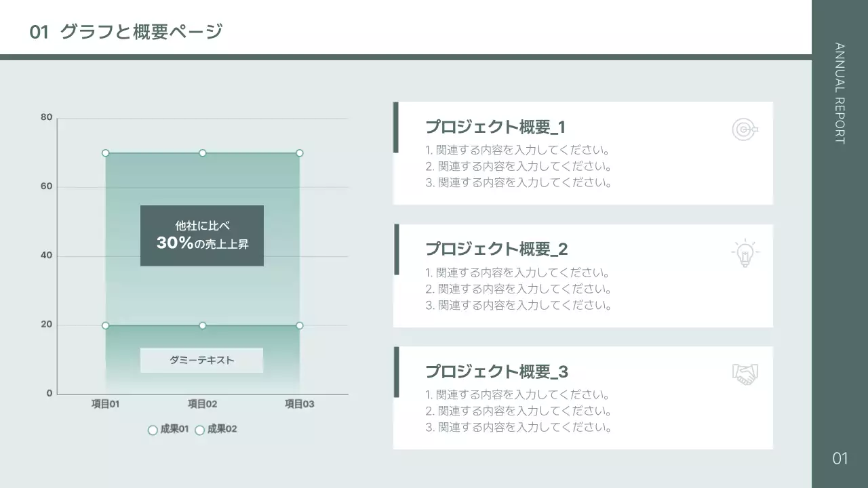Select the 項目03 data point on the upper line

298,152
